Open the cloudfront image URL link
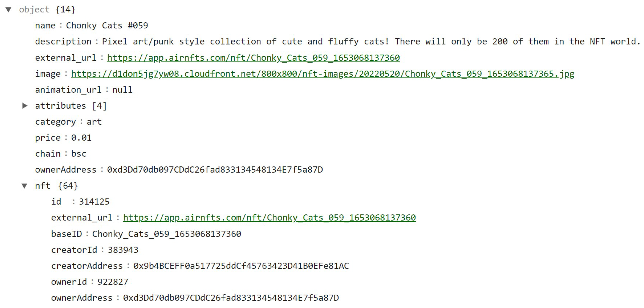The width and height of the screenshot is (644, 308). point(323,74)
